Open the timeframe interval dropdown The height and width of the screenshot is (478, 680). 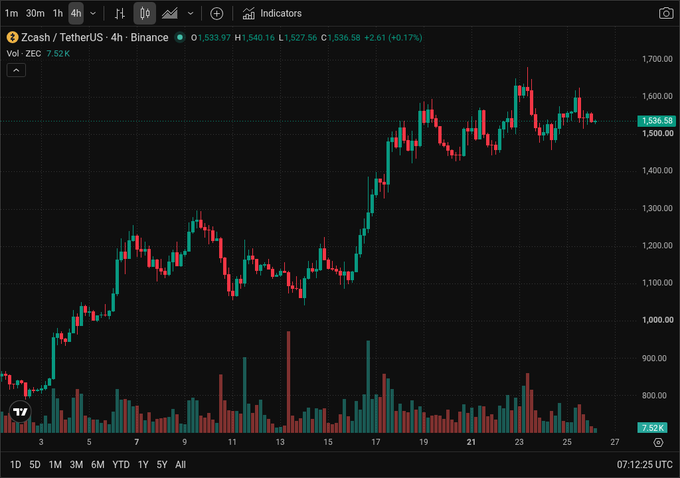click(x=93, y=13)
